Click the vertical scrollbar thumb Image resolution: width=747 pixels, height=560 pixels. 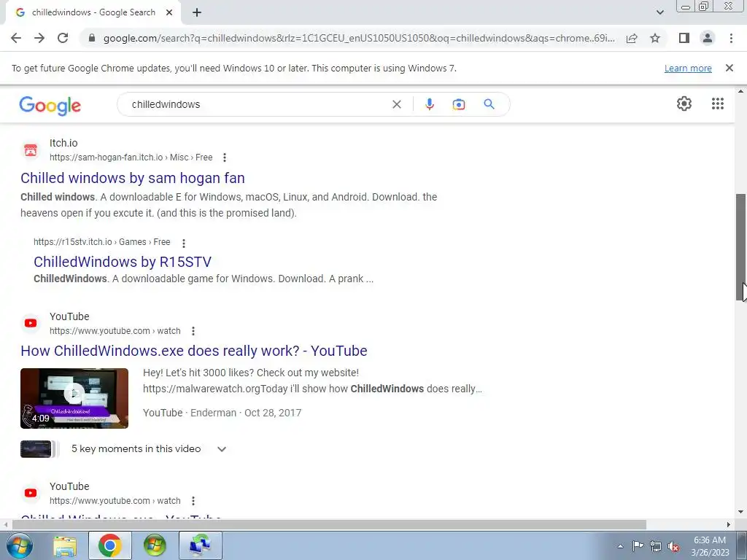pos(741,247)
